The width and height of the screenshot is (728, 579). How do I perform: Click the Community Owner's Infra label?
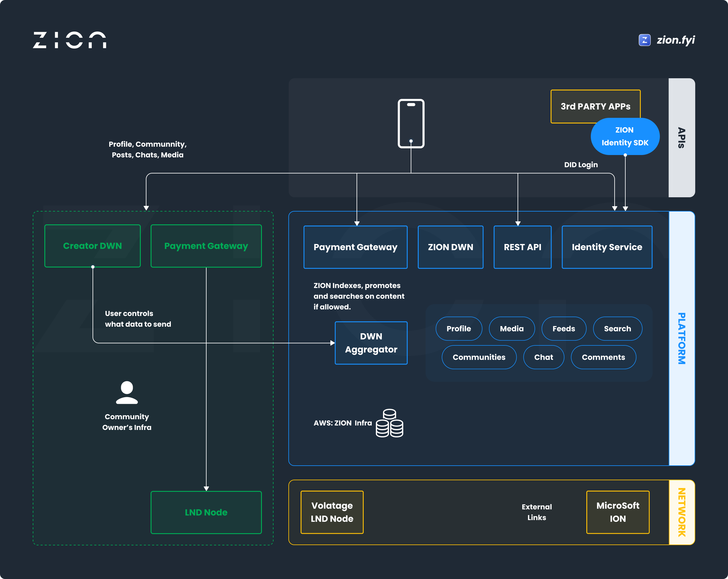(x=127, y=422)
